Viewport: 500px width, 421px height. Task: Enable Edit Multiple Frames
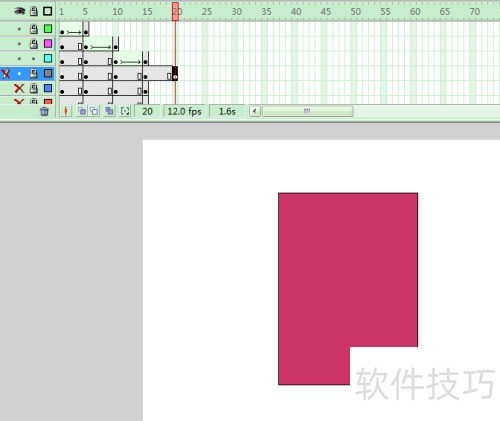(109, 111)
